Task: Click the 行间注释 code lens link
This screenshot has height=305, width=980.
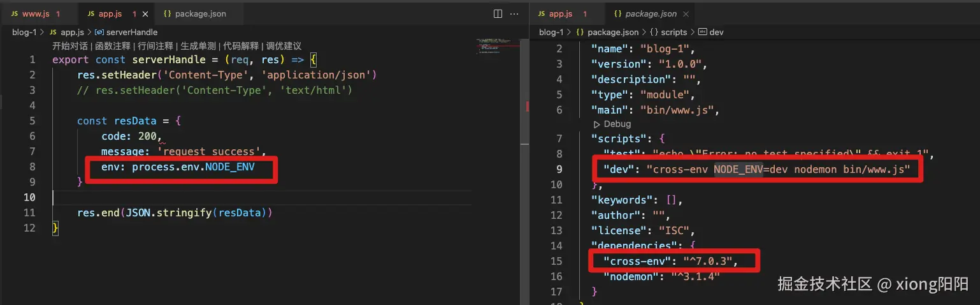Action: point(155,46)
